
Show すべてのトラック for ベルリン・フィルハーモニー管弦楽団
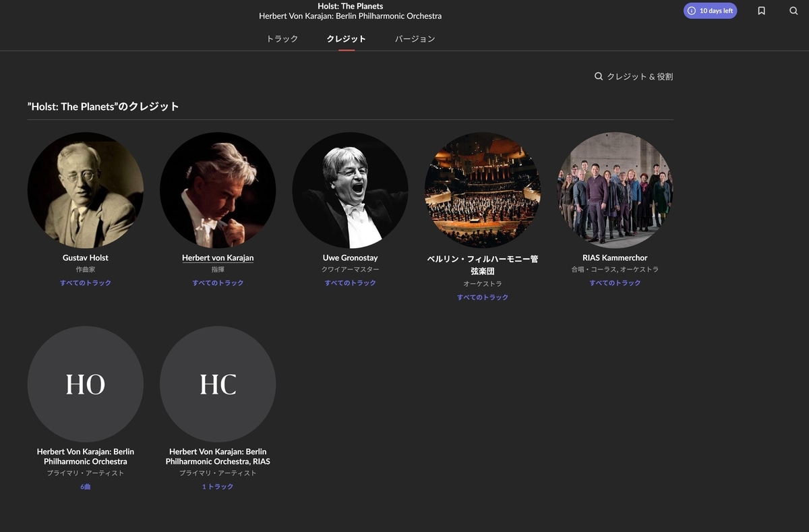click(483, 297)
